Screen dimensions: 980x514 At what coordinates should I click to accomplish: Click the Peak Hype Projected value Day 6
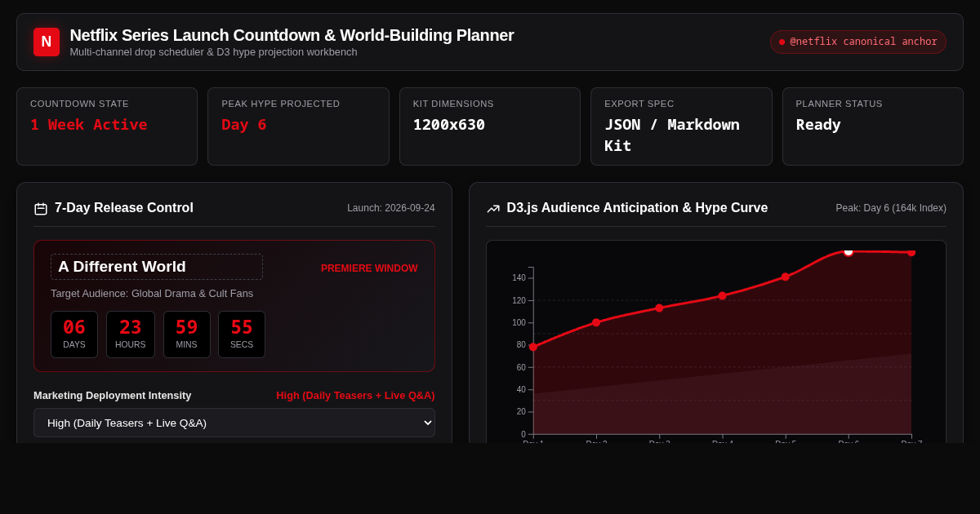[x=244, y=125]
